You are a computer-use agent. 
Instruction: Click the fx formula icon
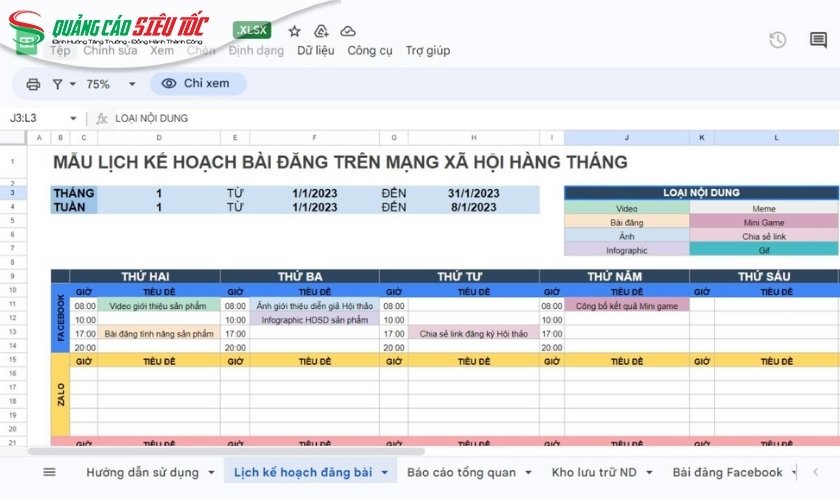click(x=102, y=118)
